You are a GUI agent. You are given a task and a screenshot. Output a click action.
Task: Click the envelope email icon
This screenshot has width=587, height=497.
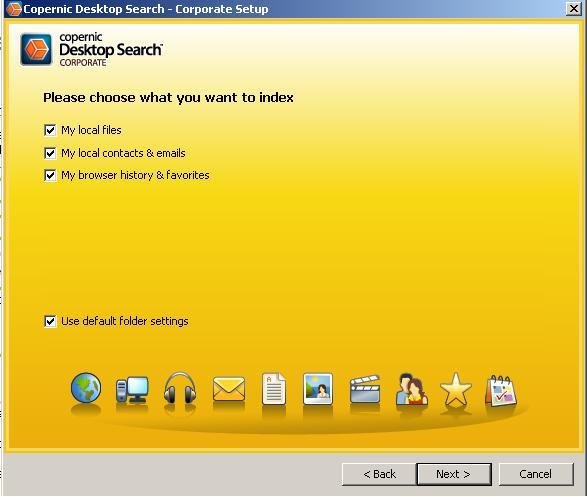coord(229,389)
